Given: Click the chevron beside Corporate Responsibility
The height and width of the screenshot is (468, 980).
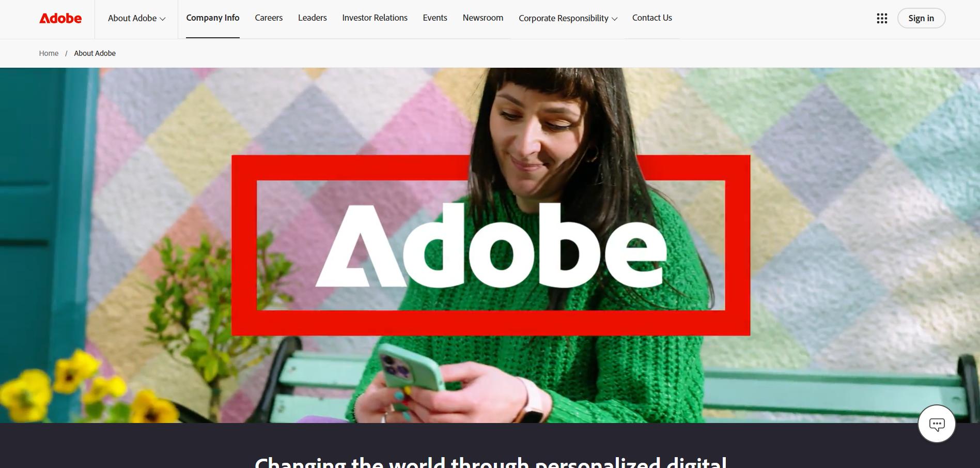Looking at the screenshot, I should pos(614,19).
